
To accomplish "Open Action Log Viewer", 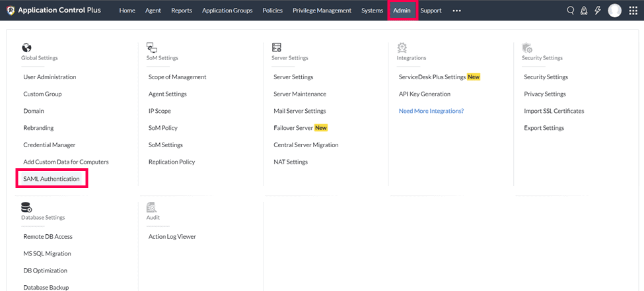I will [x=172, y=237].
